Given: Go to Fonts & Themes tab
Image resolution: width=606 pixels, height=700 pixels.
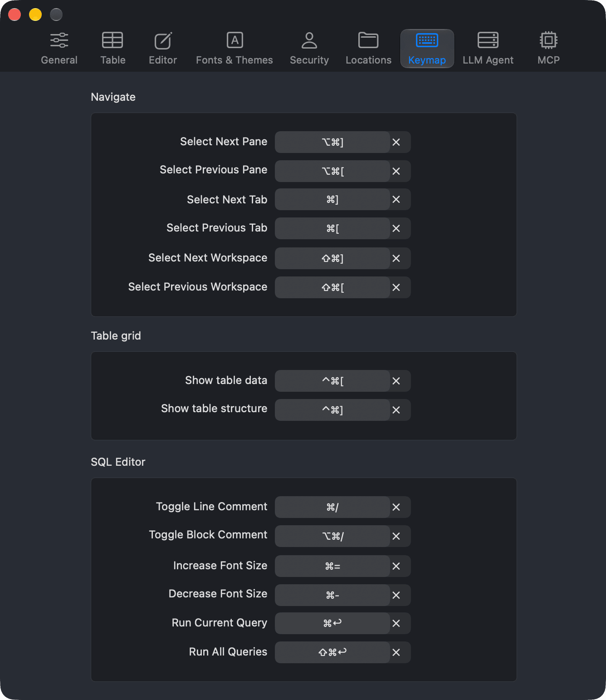Looking at the screenshot, I should 235,49.
